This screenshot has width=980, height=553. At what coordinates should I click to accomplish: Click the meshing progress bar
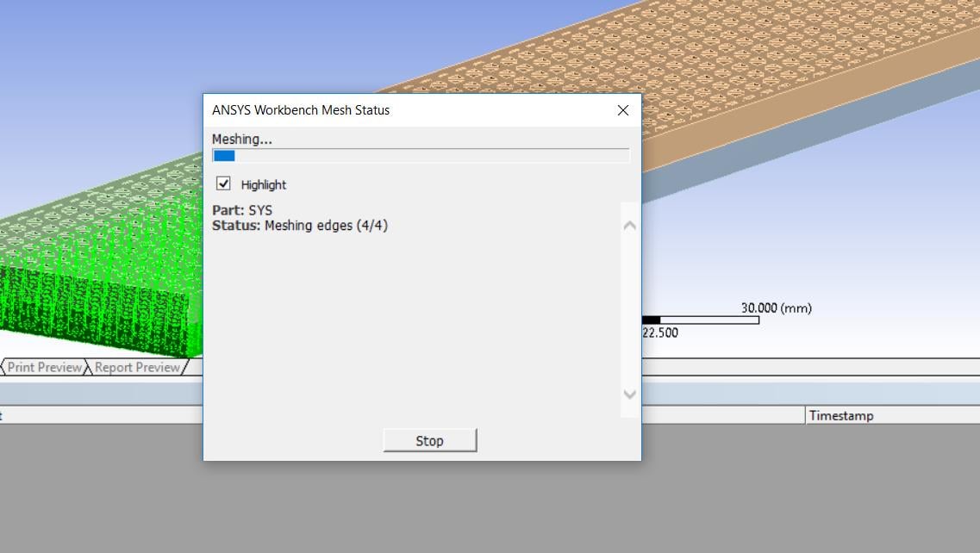(421, 156)
